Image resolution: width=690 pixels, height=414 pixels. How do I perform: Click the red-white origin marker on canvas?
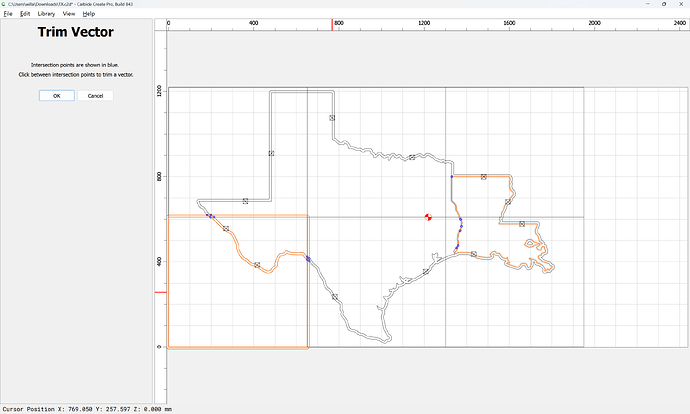428,217
